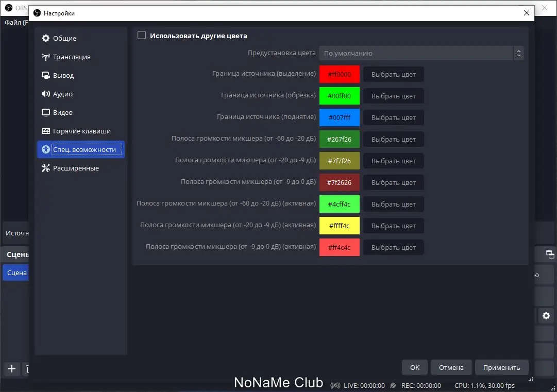Screen dimensions: 557x392
Task: Click Отмена button
Action: [x=451, y=367]
